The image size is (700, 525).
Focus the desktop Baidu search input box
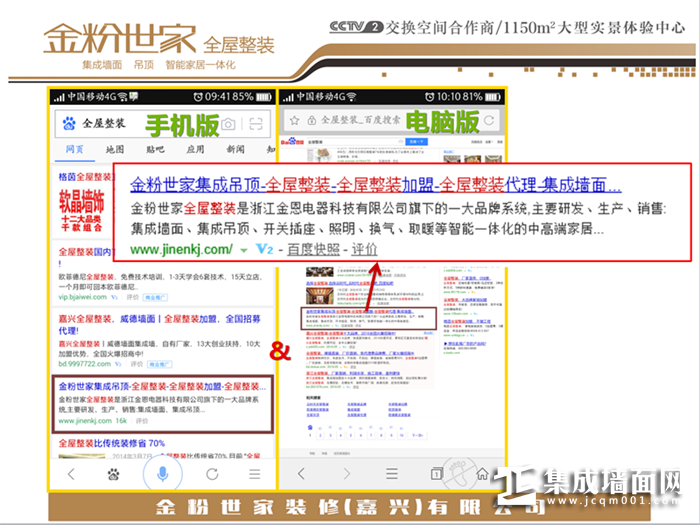[x=355, y=142]
